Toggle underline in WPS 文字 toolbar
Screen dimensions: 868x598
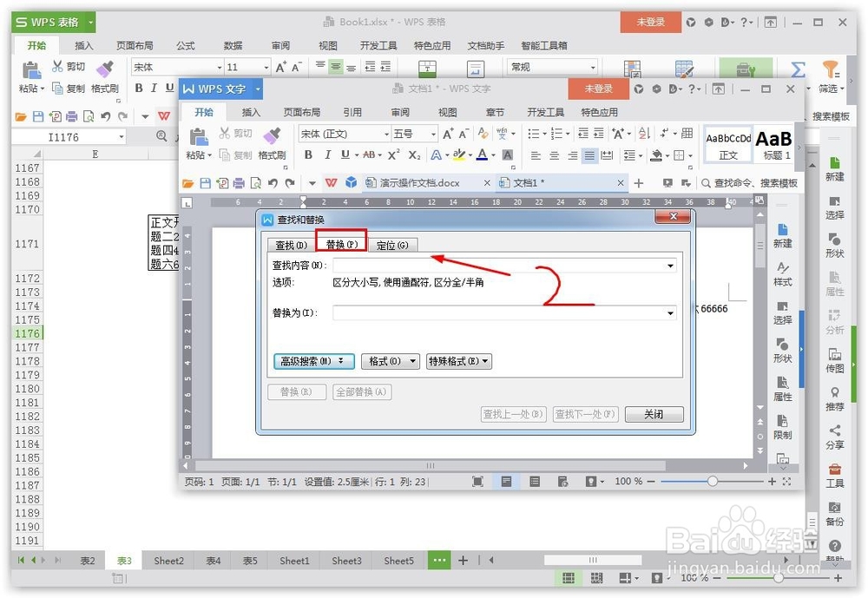coord(345,155)
